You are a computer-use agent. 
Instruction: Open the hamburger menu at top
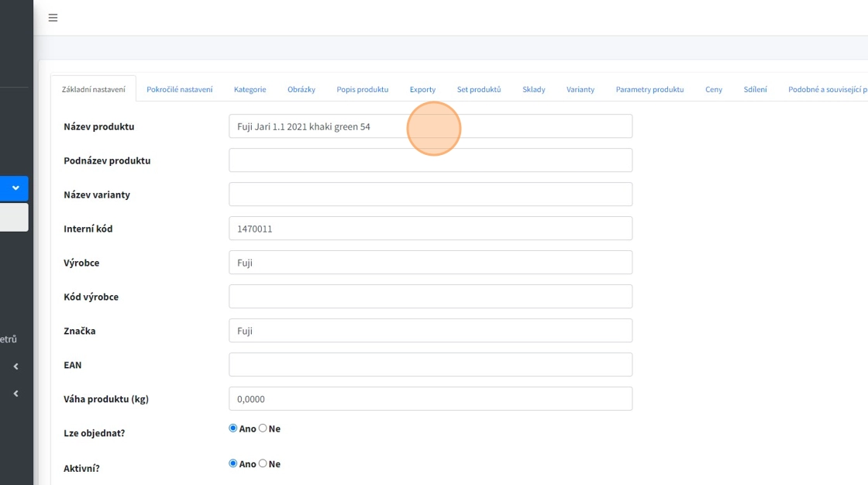click(x=53, y=18)
